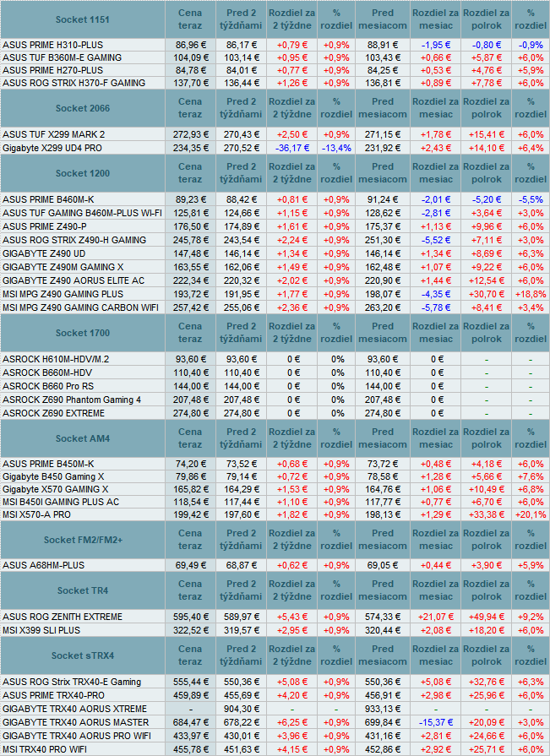Select the +18,8% half-year percentage cell
Image resolution: width=550 pixels, height=756 pixels.
tap(531, 294)
